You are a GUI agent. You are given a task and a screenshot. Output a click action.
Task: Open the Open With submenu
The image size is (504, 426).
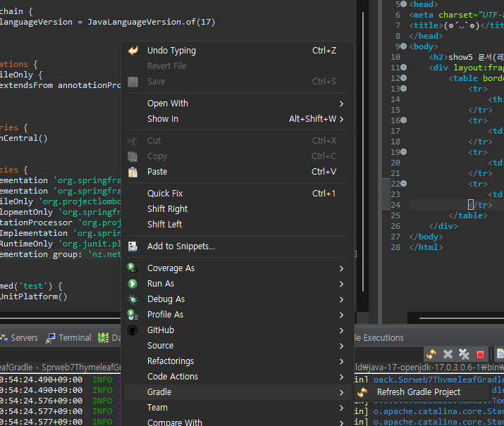pyautogui.click(x=238, y=104)
